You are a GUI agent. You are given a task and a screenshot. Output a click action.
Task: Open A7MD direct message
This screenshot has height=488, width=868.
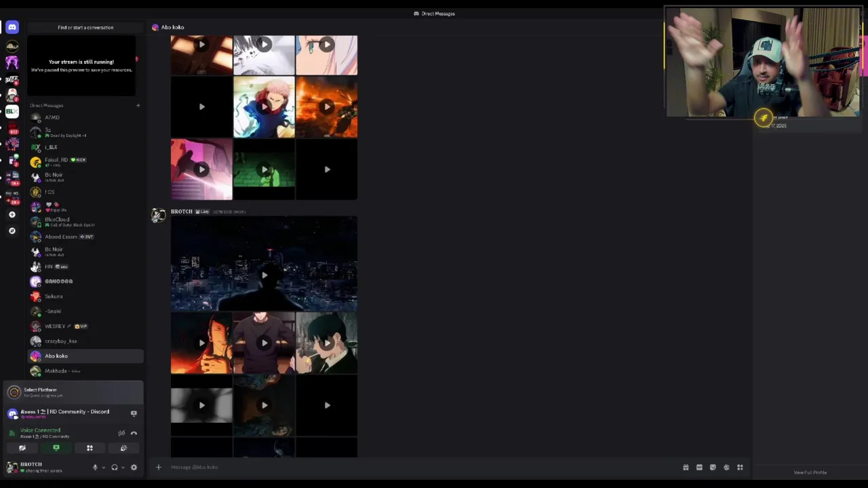(x=85, y=117)
